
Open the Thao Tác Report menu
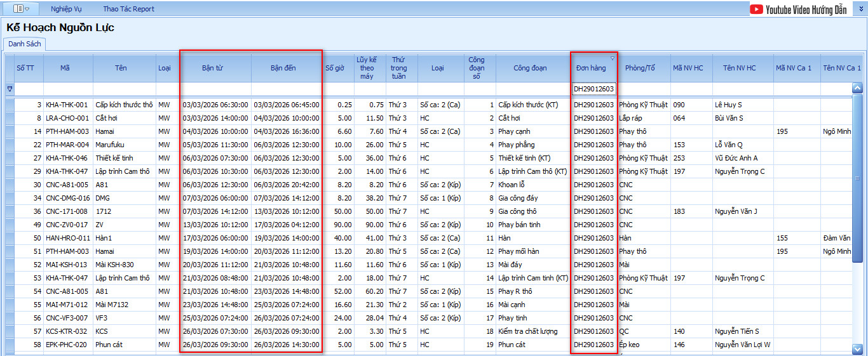pos(128,9)
